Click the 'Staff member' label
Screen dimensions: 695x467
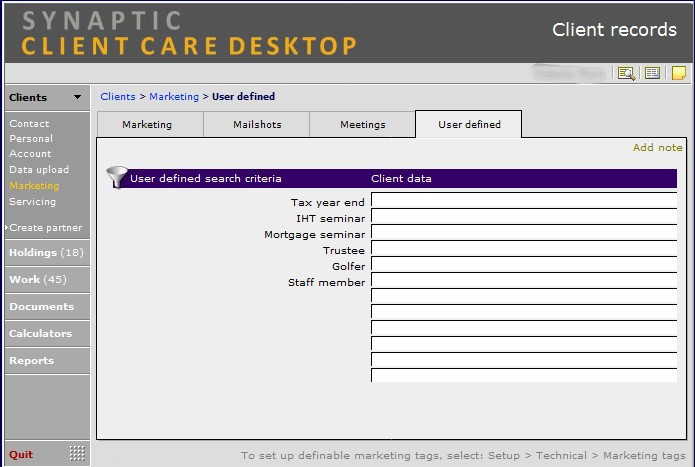pos(326,282)
